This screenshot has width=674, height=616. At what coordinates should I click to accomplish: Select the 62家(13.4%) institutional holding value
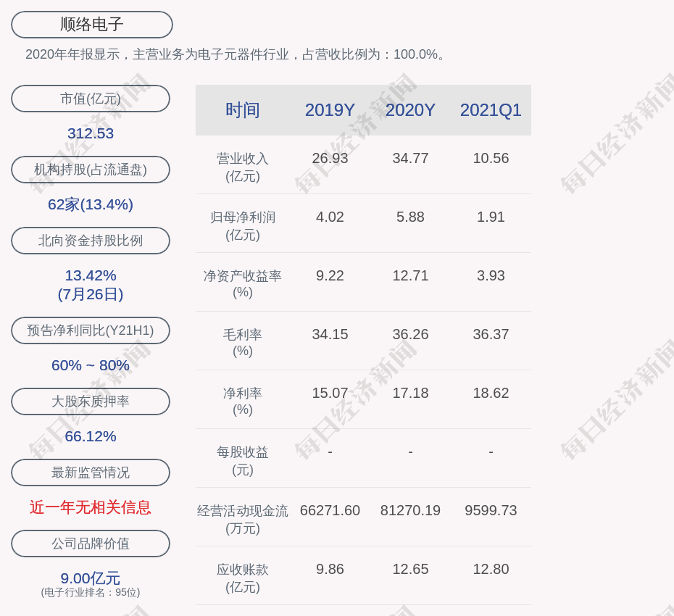point(91,204)
